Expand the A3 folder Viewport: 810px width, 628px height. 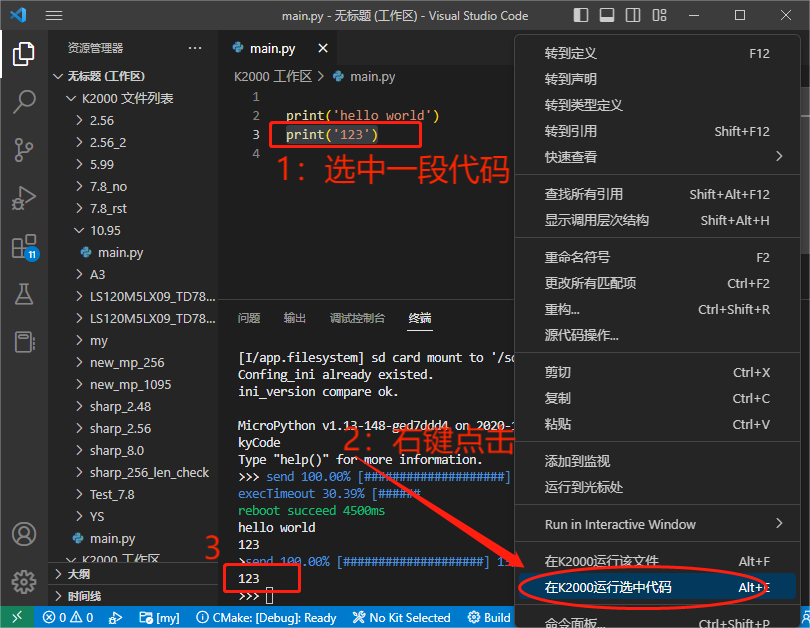134,274
